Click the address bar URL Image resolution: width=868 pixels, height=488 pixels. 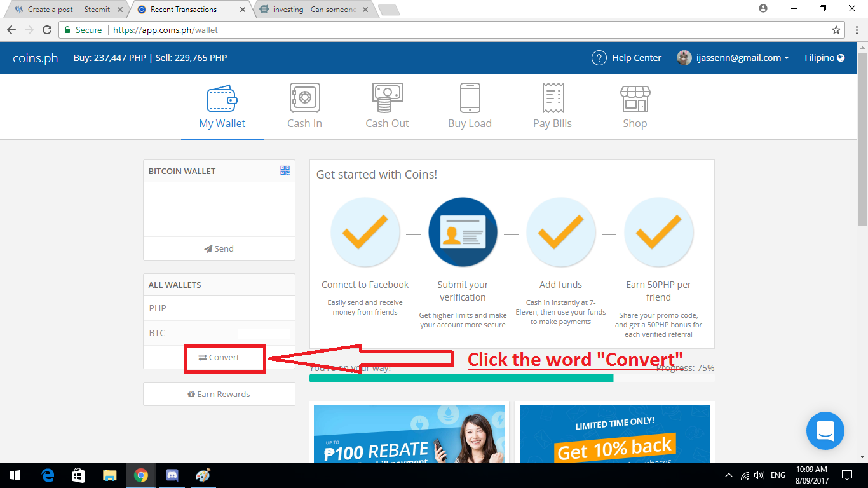[x=166, y=30]
